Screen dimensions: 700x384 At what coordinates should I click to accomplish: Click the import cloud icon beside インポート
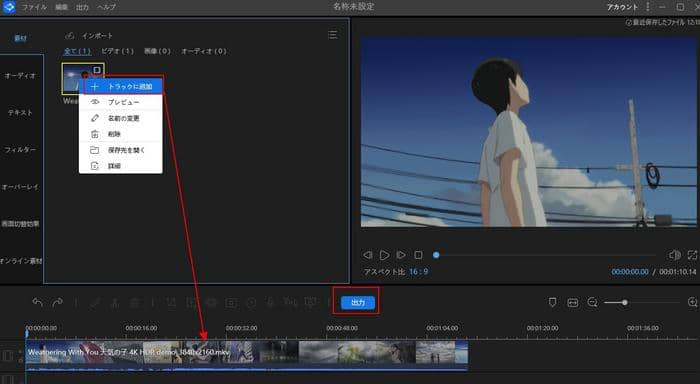coord(70,36)
